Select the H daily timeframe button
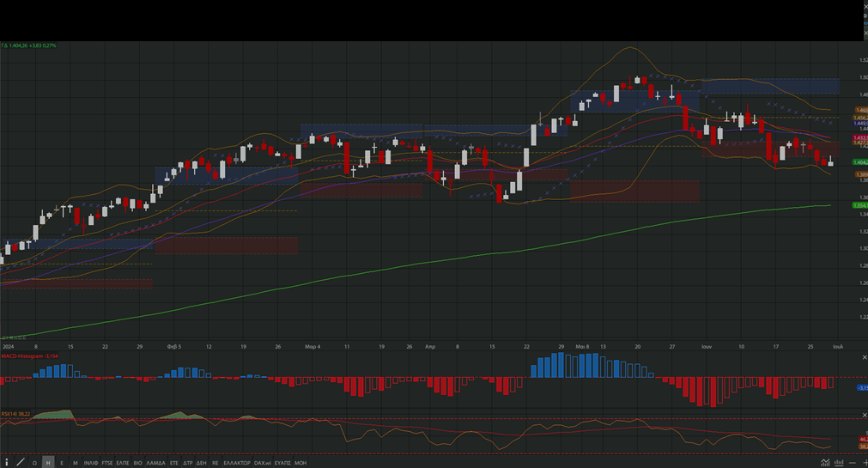 tap(48, 463)
